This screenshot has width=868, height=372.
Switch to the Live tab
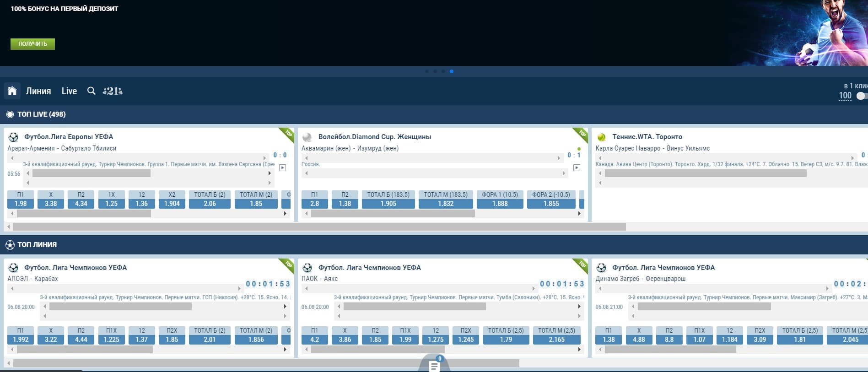pyautogui.click(x=69, y=91)
